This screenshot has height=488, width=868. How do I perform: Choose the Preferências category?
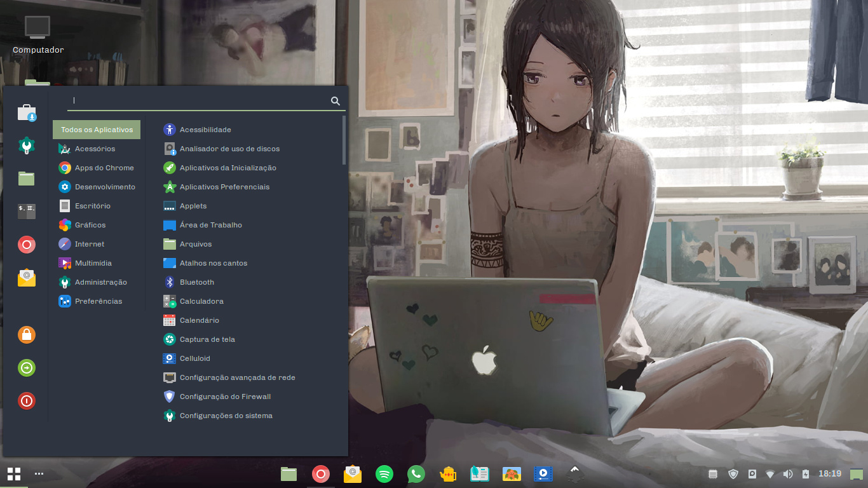(x=98, y=301)
